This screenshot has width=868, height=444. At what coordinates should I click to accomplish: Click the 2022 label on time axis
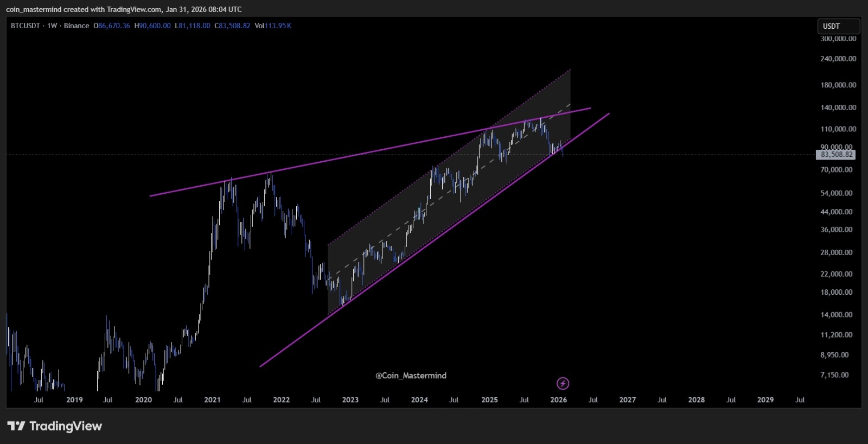click(281, 400)
